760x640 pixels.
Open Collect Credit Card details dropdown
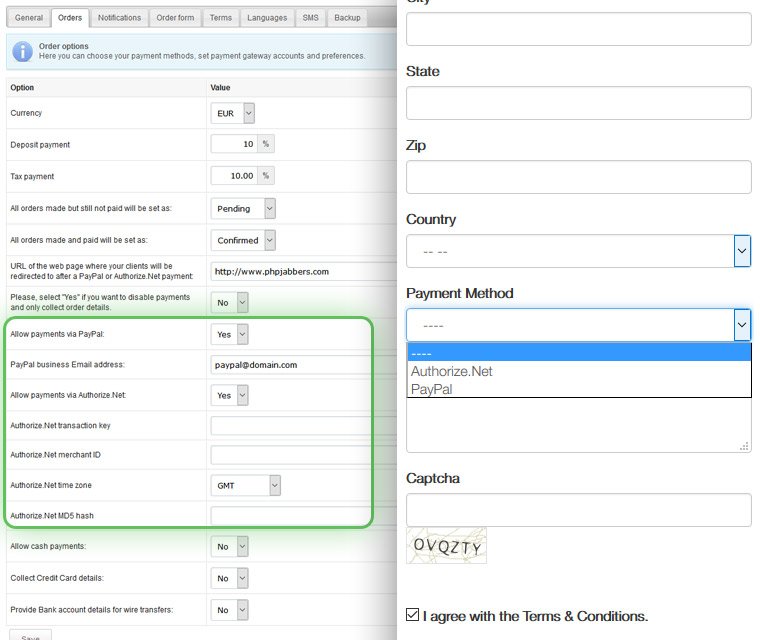click(229, 578)
